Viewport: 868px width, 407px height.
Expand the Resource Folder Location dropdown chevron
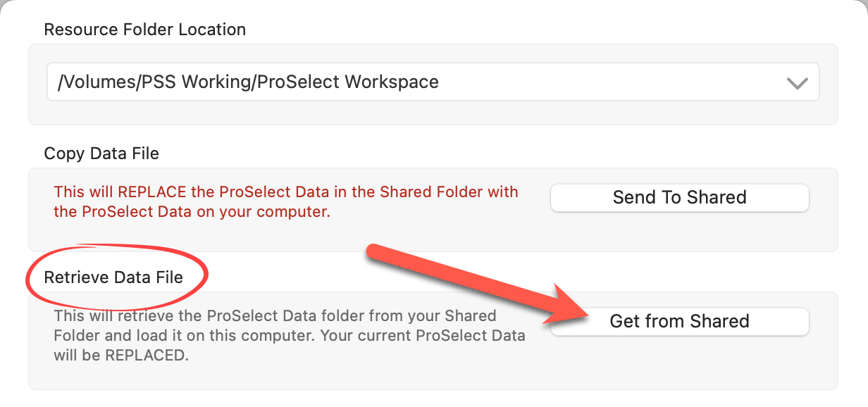[x=797, y=82]
